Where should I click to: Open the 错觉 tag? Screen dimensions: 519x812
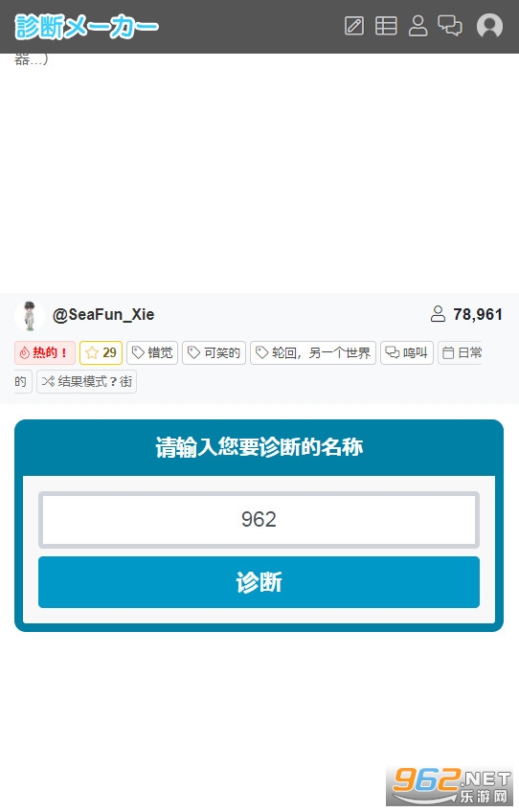[152, 352]
